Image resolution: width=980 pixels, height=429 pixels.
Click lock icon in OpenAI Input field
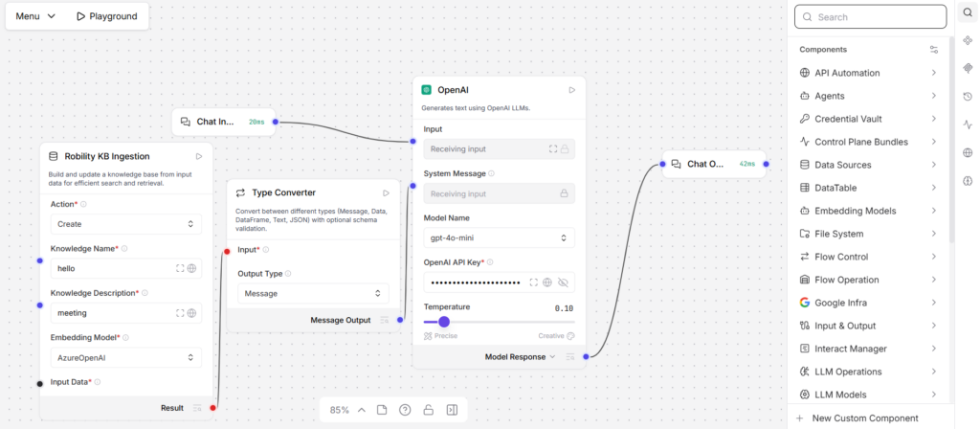click(565, 148)
